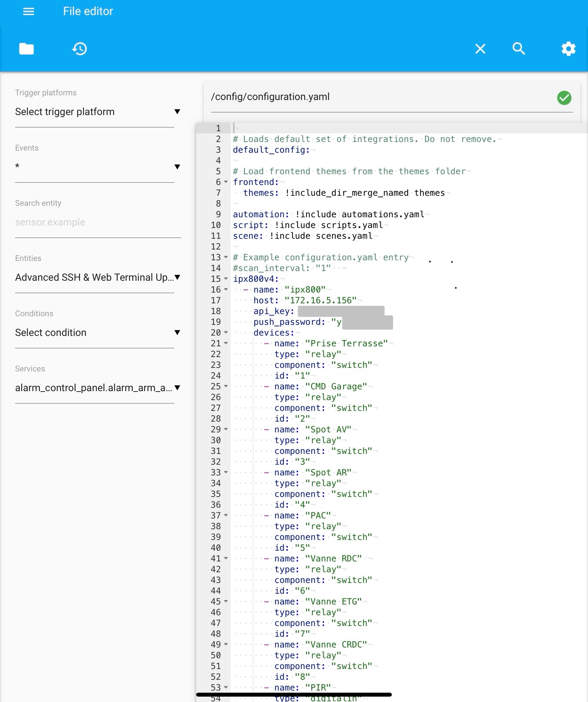The height and width of the screenshot is (702, 588).
Task: Open the Events dropdown showing asterisk
Action: (x=97, y=167)
